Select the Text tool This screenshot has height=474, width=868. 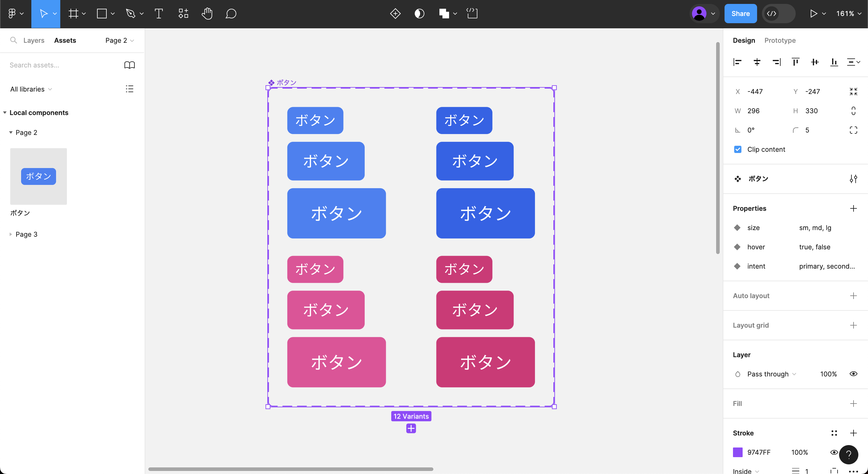tap(158, 14)
